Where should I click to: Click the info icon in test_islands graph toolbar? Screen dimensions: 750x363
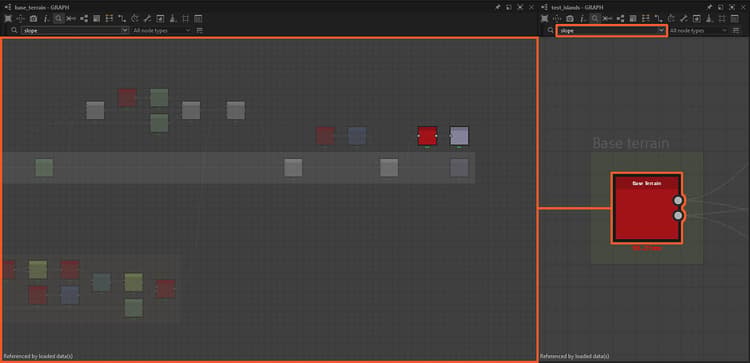pos(583,19)
